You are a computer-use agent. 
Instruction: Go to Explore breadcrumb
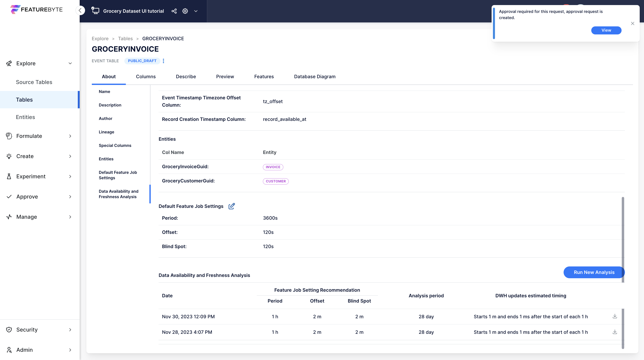click(x=100, y=39)
